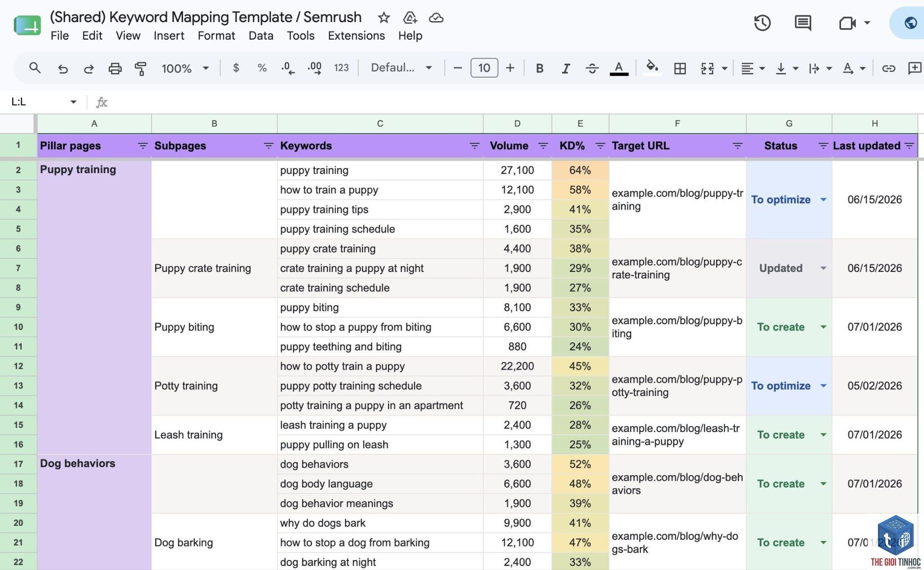Open the Edit menu
924x570 pixels.
pyautogui.click(x=92, y=36)
